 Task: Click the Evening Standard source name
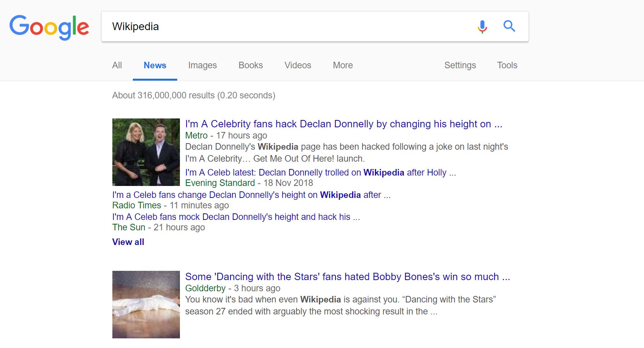point(220,183)
